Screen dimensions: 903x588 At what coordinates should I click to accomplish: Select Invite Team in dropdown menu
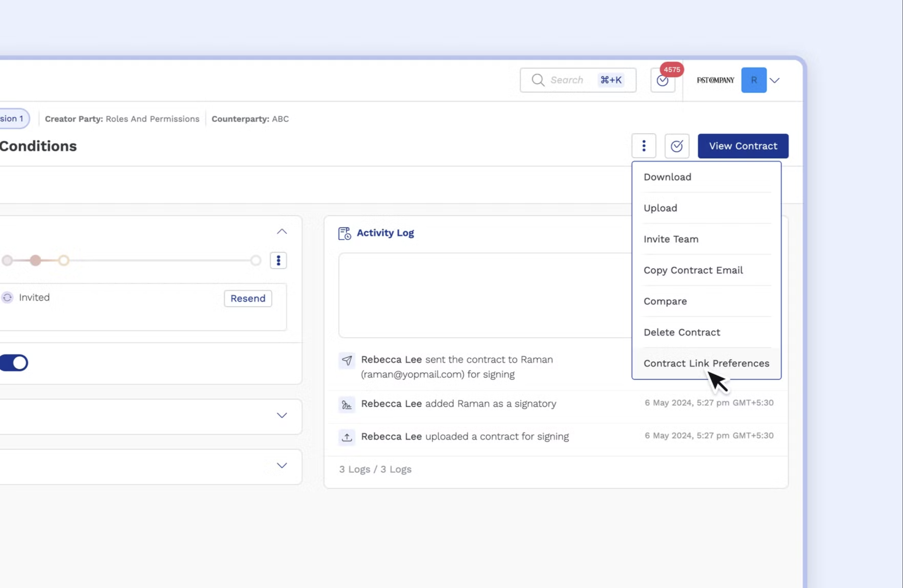pyautogui.click(x=671, y=239)
